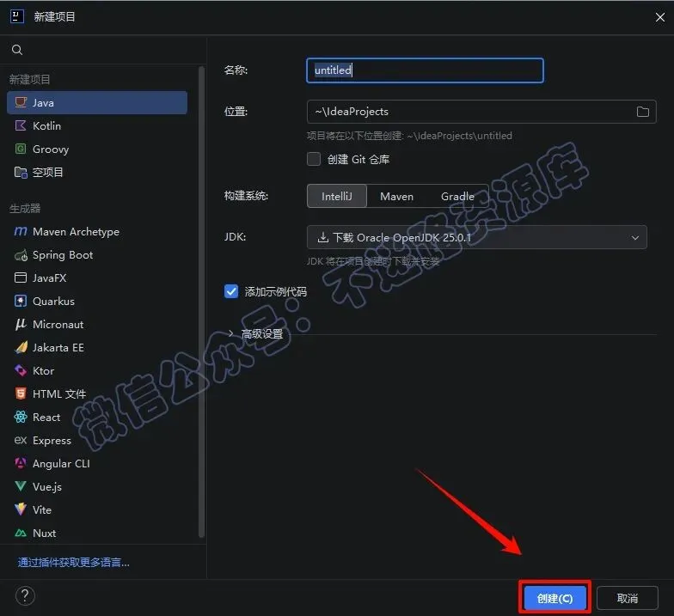Choose Gradle build system

457,196
